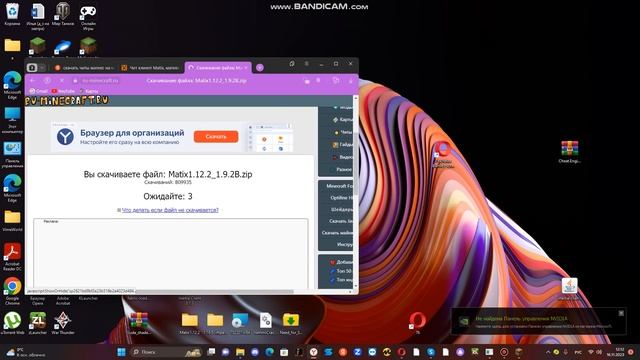Open File Explorer from the taskbar
The width and height of the screenshot is (640, 360).
point(240,352)
